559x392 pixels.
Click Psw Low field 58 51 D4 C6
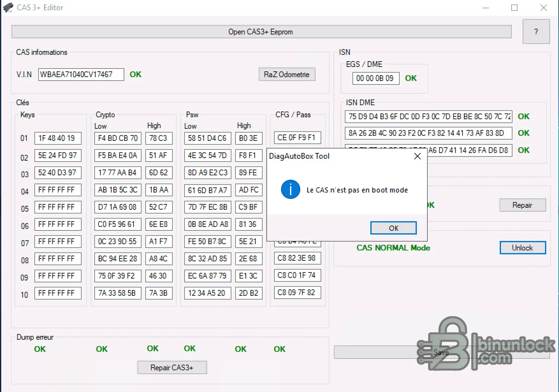click(x=207, y=138)
